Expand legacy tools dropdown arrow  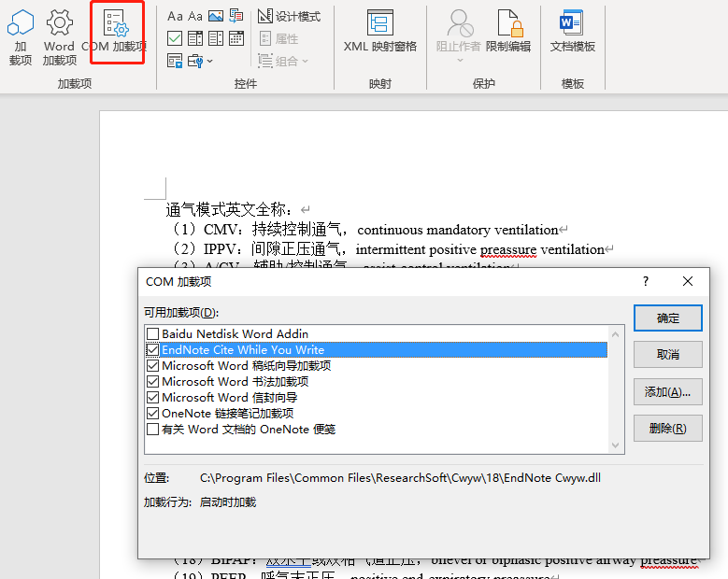tap(210, 61)
